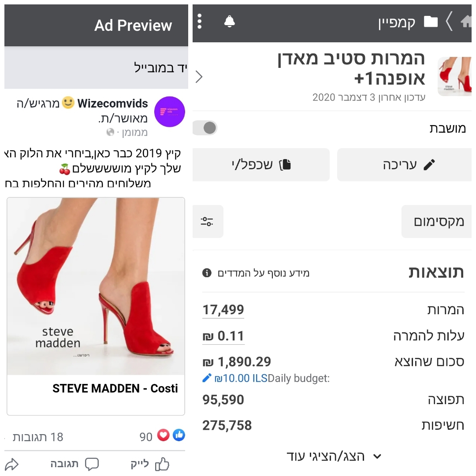Open notifications bell
476x476 pixels.
coord(230,22)
